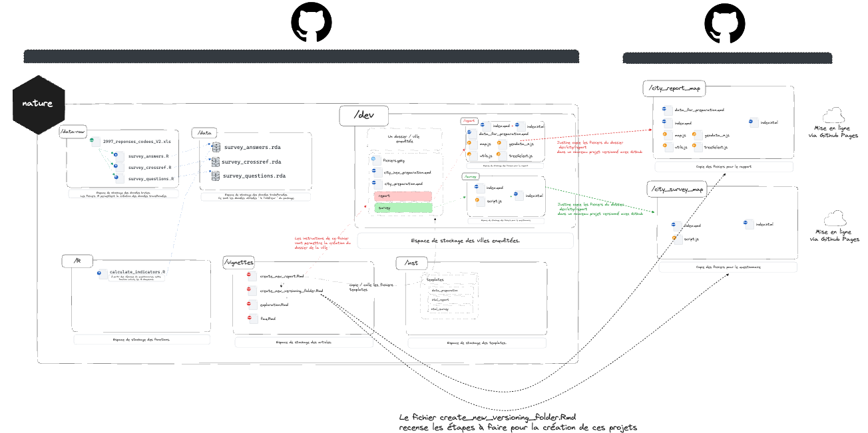Select the /dev folder label
This screenshot has height=433, width=868.
click(x=363, y=116)
